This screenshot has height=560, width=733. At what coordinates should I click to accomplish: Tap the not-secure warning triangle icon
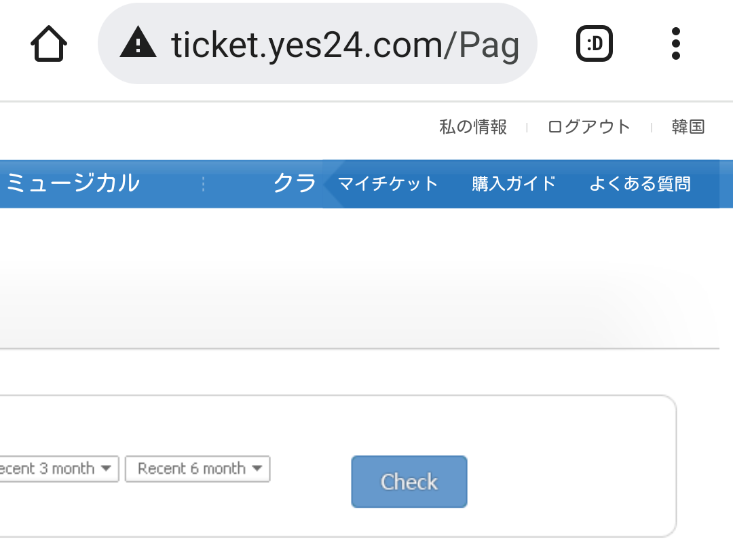pyautogui.click(x=138, y=44)
